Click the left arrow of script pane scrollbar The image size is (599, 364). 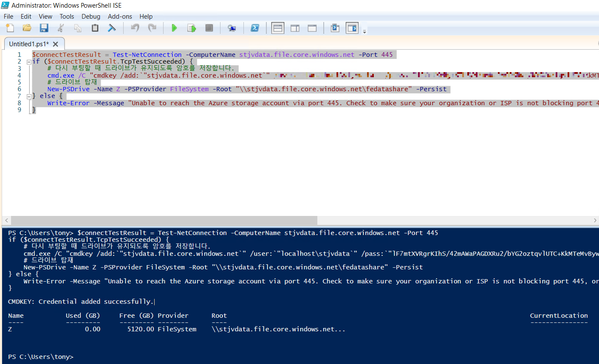[x=6, y=221]
